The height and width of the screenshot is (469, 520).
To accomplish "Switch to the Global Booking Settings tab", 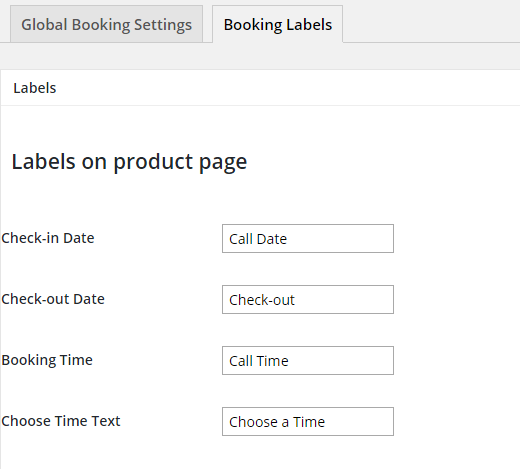I will (106, 24).
